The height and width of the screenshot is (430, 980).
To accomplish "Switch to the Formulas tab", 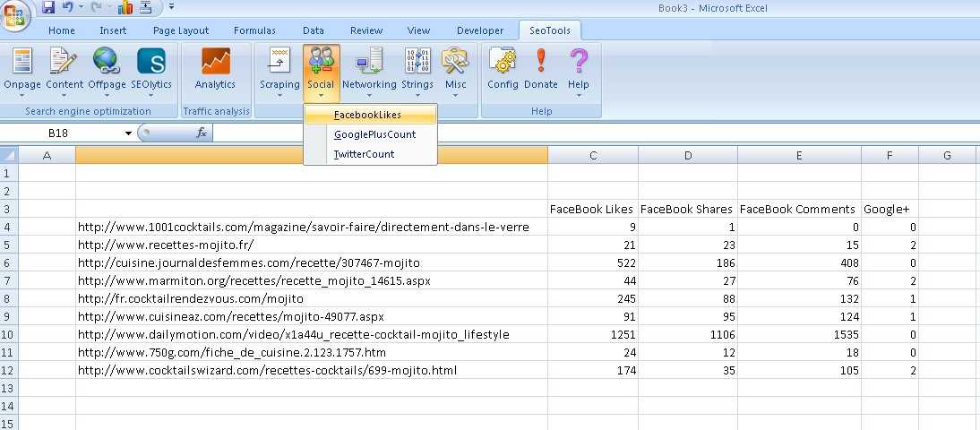I will (254, 30).
